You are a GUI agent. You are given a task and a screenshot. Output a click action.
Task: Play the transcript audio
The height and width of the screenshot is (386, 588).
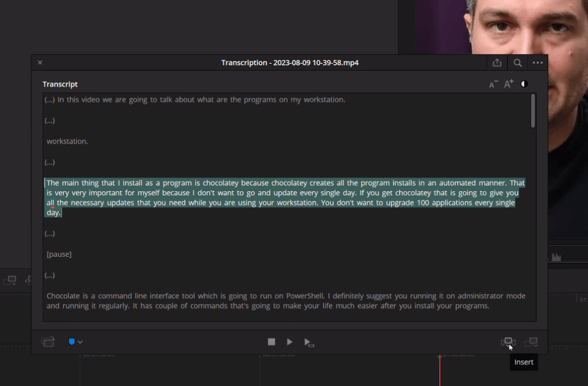coord(289,342)
